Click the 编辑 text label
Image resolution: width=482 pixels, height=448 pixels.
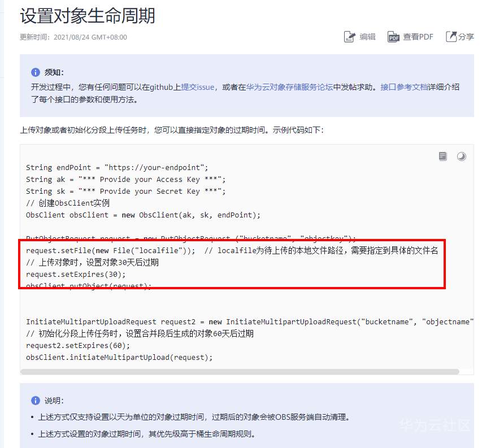click(x=368, y=37)
